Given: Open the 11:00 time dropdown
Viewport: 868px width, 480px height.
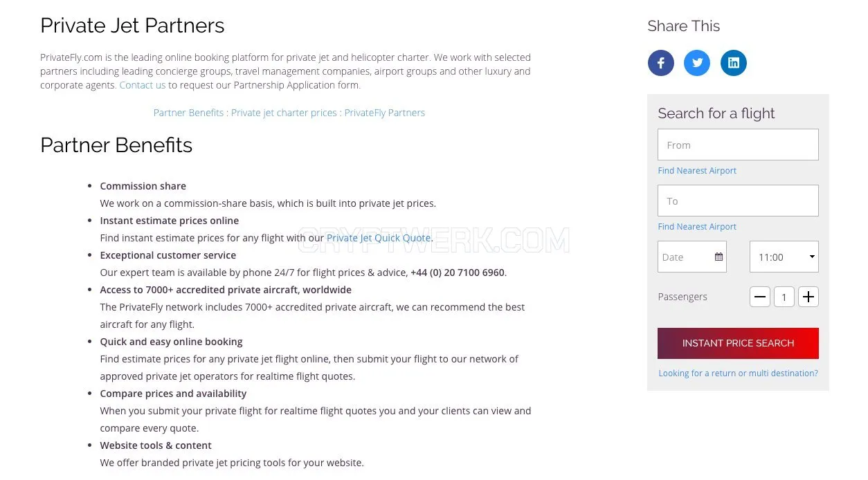Looking at the screenshot, I should coord(784,257).
